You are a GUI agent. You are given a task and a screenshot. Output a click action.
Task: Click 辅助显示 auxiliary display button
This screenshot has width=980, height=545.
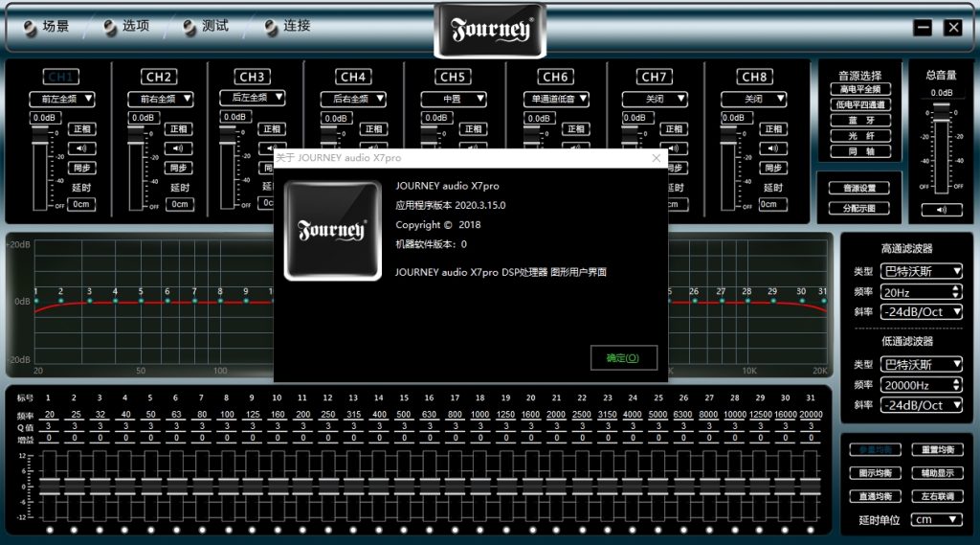938,472
